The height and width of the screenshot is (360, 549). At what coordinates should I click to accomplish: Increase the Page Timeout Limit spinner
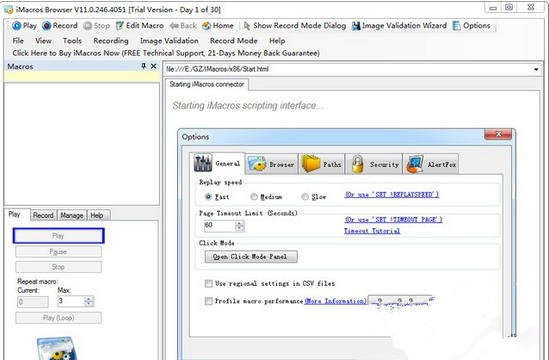coord(239,223)
